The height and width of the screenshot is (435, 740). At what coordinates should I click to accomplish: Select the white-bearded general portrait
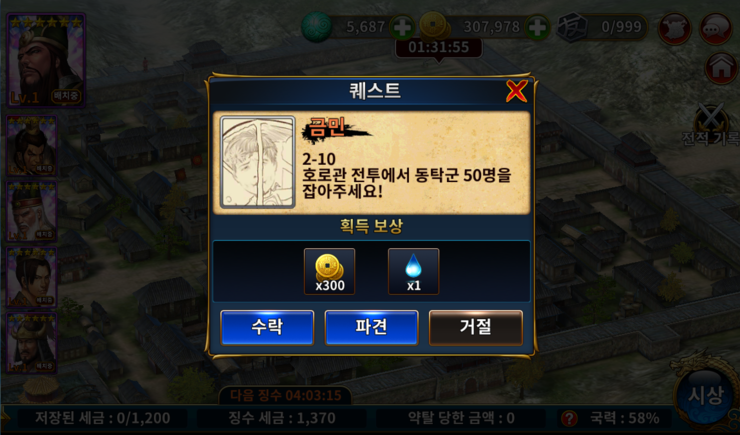[32, 212]
